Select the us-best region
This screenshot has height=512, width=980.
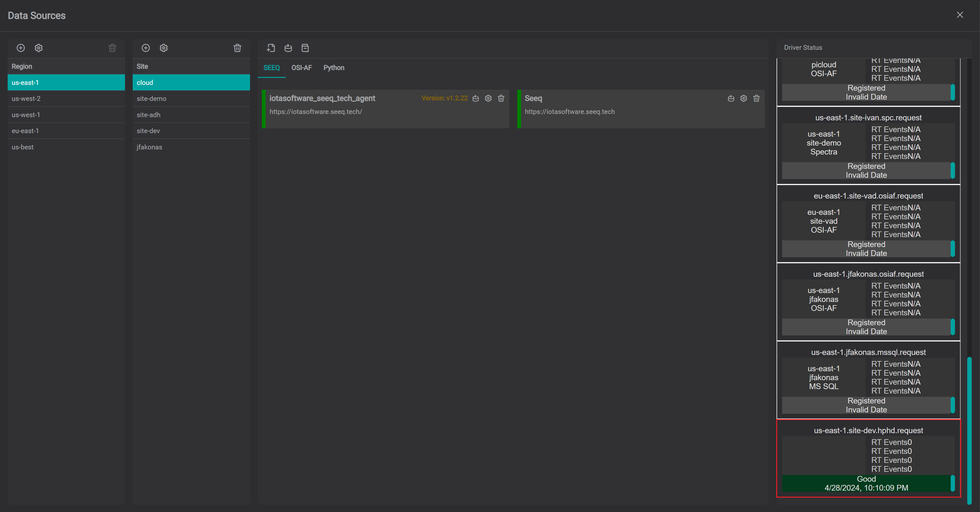[x=66, y=147]
